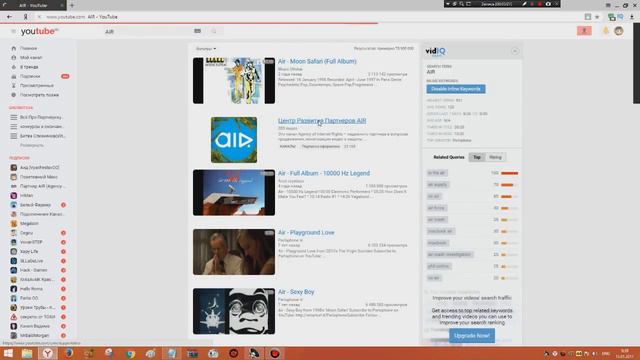Click the browser back arrow

(x=9, y=17)
